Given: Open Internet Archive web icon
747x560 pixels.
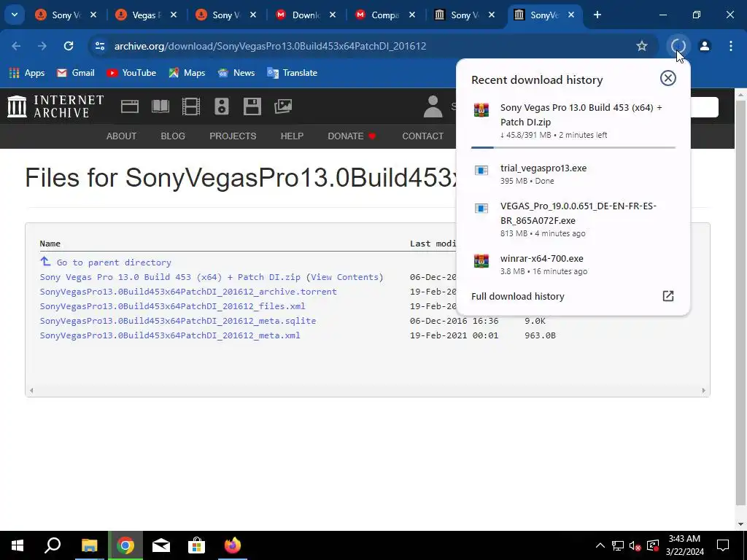Looking at the screenshot, I should [x=130, y=106].
